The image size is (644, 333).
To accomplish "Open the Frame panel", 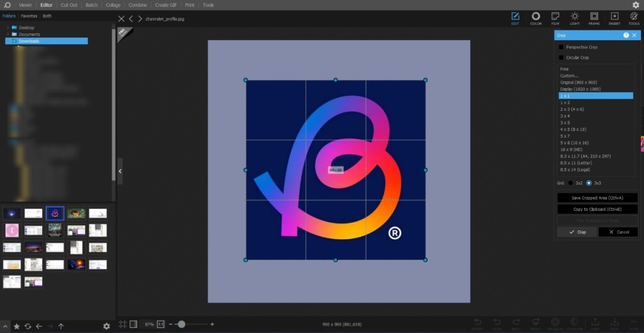I will pyautogui.click(x=594, y=18).
